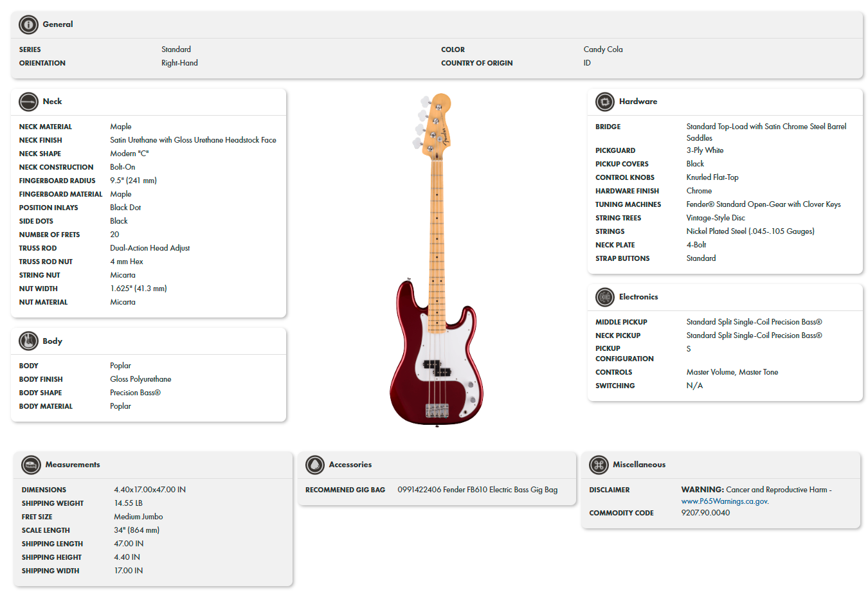Viewport: 868px width, 608px height.
Task: Select the Body section header
Action: (x=52, y=341)
